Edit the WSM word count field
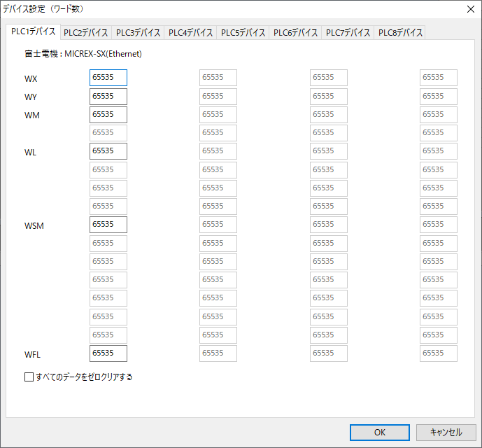The height and width of the screenshot is (448, 482). point(108,225)
